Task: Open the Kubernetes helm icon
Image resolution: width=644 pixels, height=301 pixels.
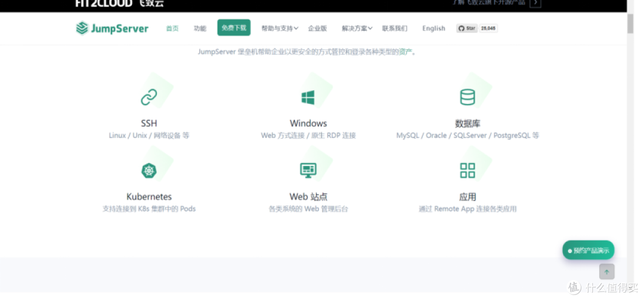Action: (148, 171)
